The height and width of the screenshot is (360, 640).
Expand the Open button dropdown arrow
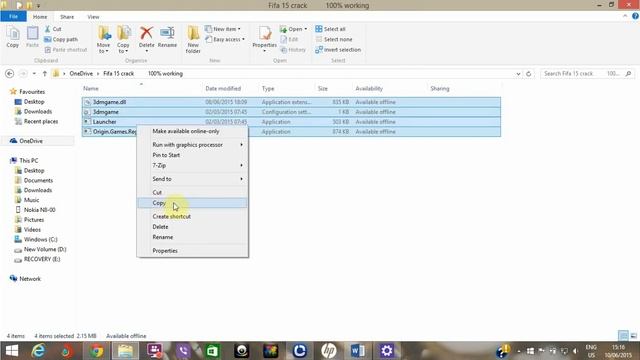305,29
